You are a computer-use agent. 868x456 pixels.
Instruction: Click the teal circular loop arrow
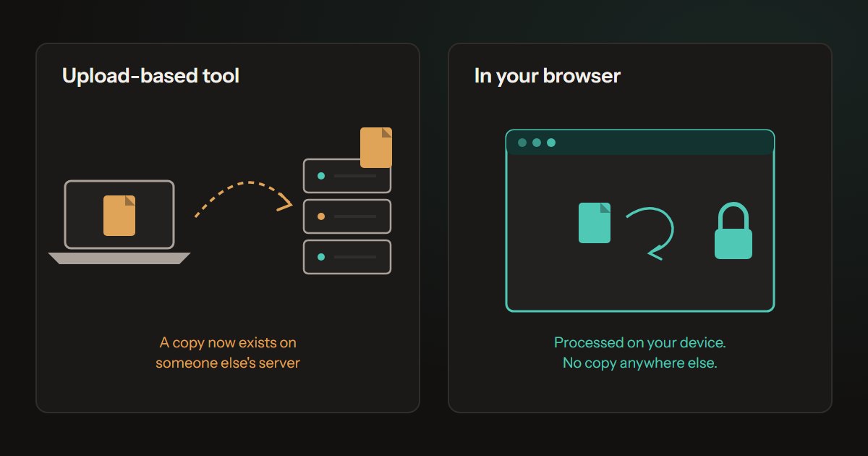pos(650,233)
